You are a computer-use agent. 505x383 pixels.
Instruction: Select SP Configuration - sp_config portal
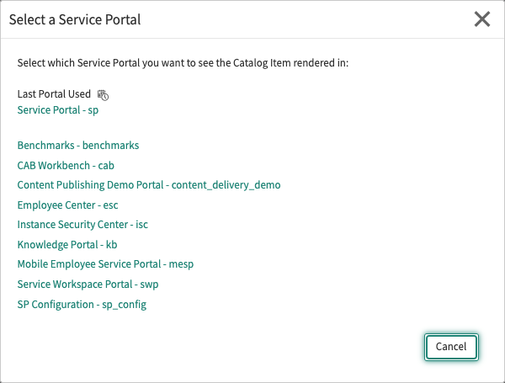[82, 304]
